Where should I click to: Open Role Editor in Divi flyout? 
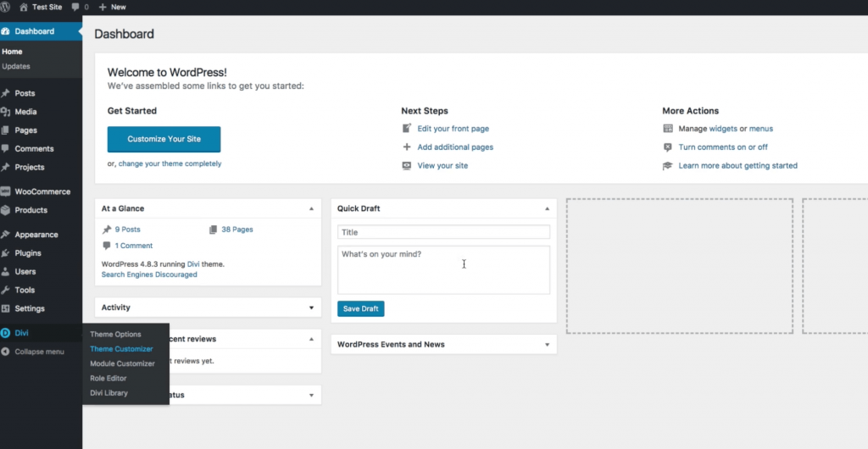[x=108, y=378]
